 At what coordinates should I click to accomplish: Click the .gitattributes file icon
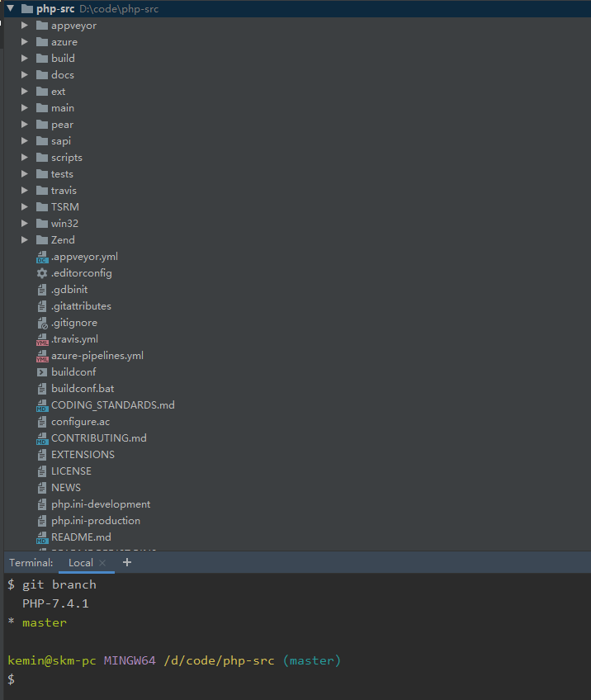click(42, 307)
